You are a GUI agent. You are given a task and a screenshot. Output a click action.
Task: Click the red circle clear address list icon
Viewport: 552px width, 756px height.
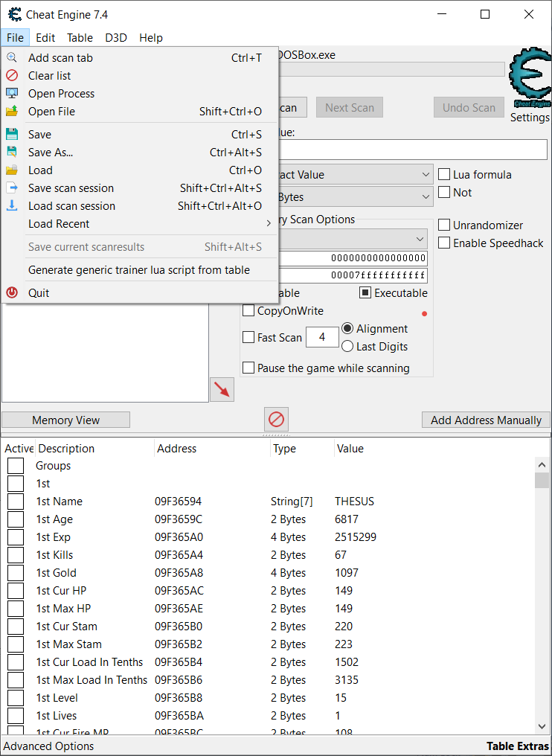click(276, 420)
